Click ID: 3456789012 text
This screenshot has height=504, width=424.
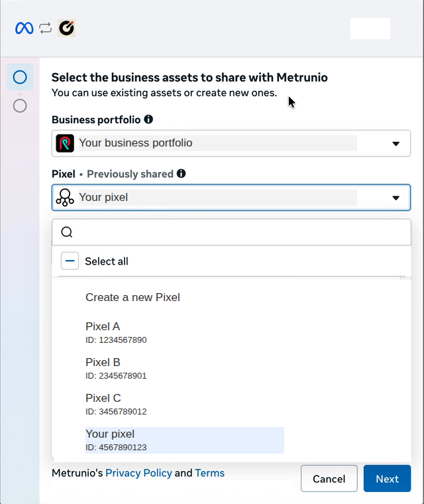(x=116, y=412)
